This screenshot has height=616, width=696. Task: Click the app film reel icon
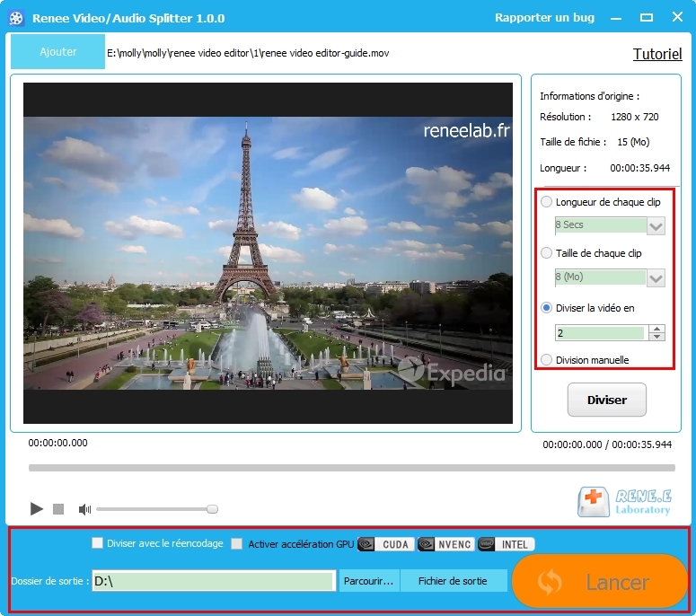[16, 18]
